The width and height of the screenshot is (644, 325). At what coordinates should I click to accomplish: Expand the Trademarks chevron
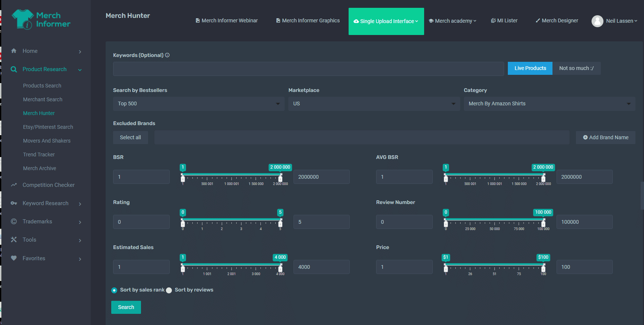tap(80, 222)
